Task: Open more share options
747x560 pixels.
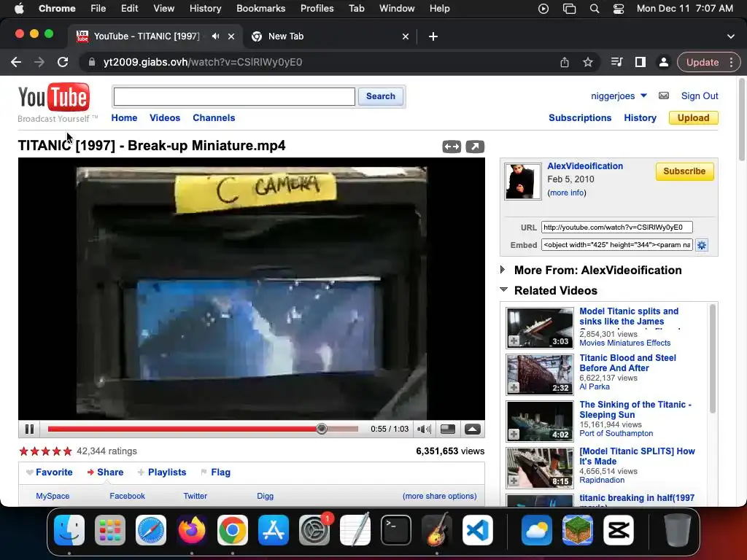Action: click(439, 496)
